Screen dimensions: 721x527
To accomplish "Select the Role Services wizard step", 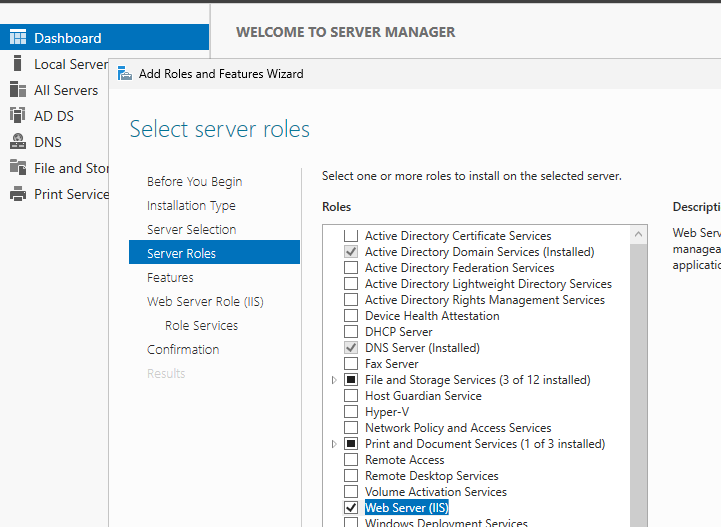I will [201, 325].
